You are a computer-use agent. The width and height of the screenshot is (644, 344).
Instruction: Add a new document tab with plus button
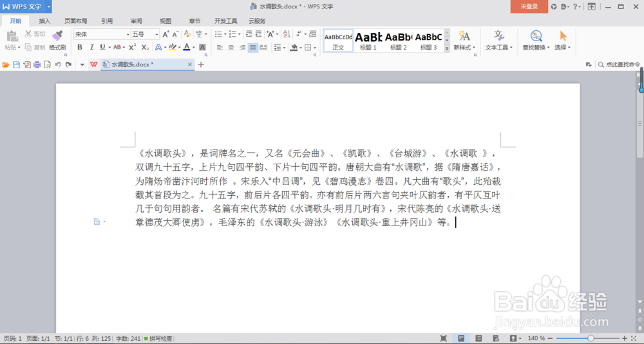tap(201, 64)
